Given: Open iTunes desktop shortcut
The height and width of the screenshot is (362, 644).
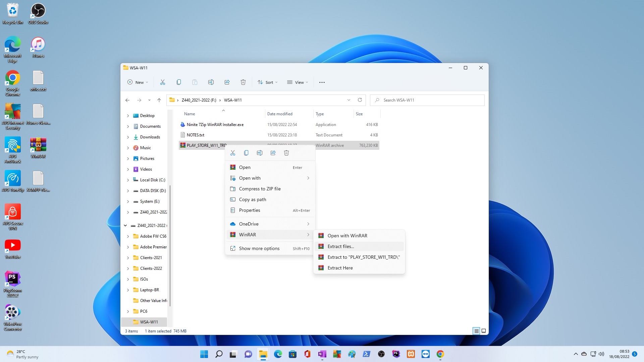Looking at the screenshot, I should coord(38,47).
